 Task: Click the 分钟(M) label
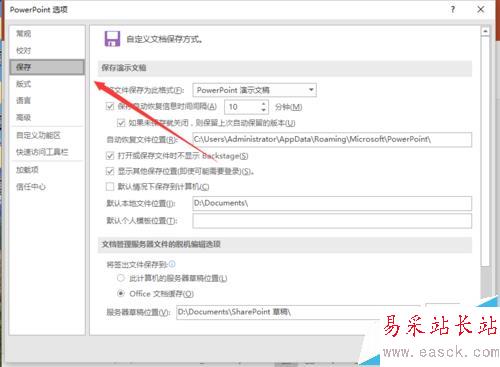[288, 107]
